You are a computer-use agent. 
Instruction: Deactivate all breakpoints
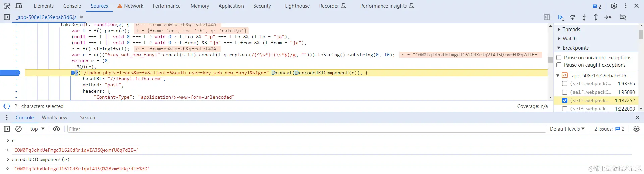point(623,17)
